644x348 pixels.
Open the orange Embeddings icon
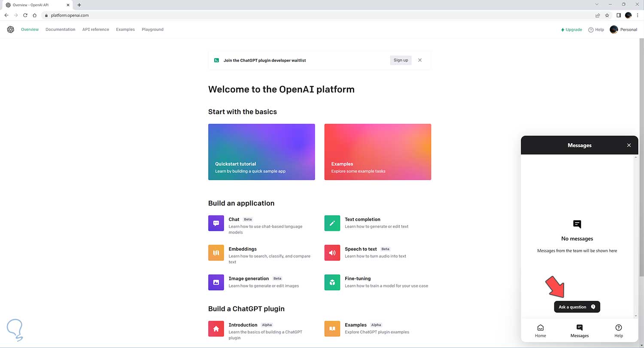point(216,253)
